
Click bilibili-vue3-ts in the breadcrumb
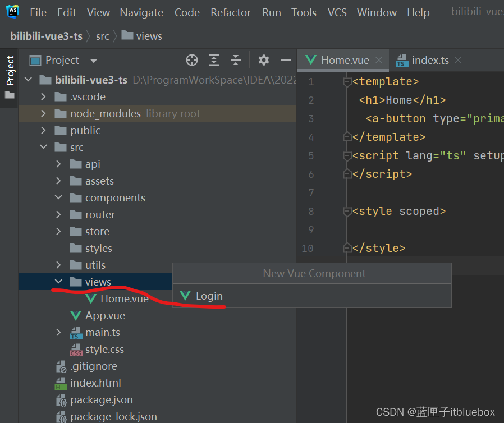click(46, 36)
